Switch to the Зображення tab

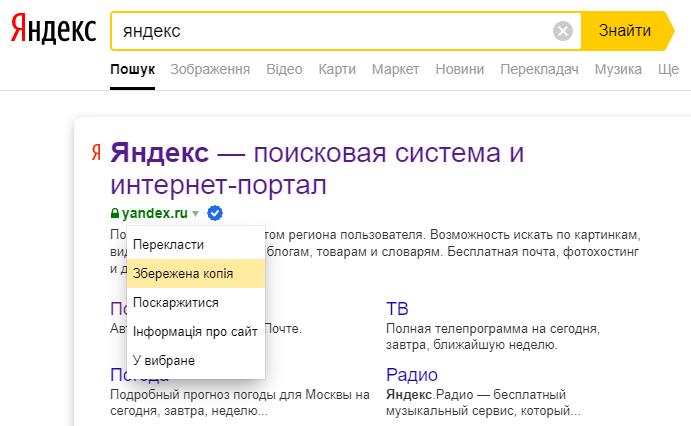[210, 69]
